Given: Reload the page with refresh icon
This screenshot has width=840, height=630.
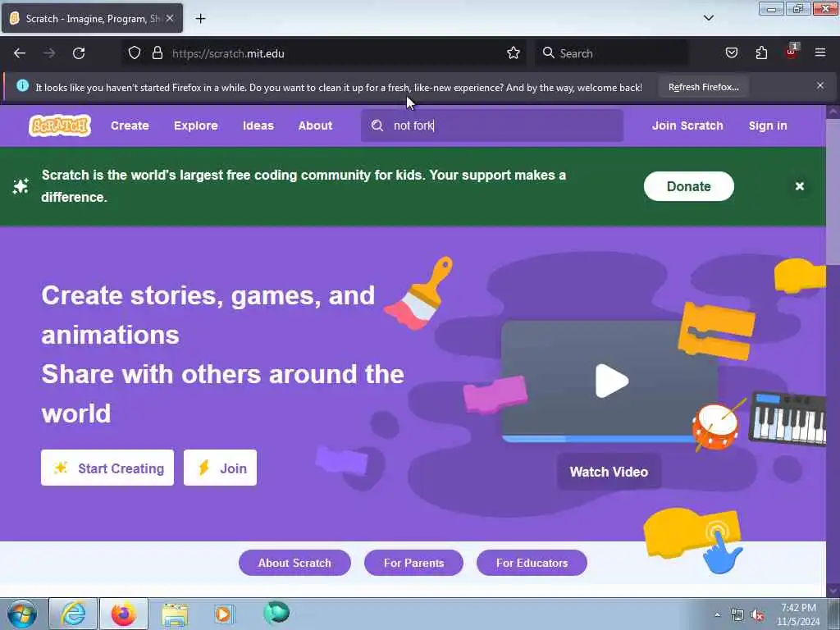Looking at the screenshot, I should coord(79,53).
